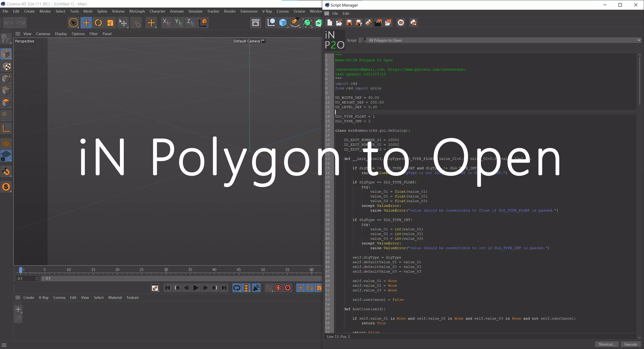Add a cube primitive object
The width and height of the screenshot is (644, 349).
(283, 23)
